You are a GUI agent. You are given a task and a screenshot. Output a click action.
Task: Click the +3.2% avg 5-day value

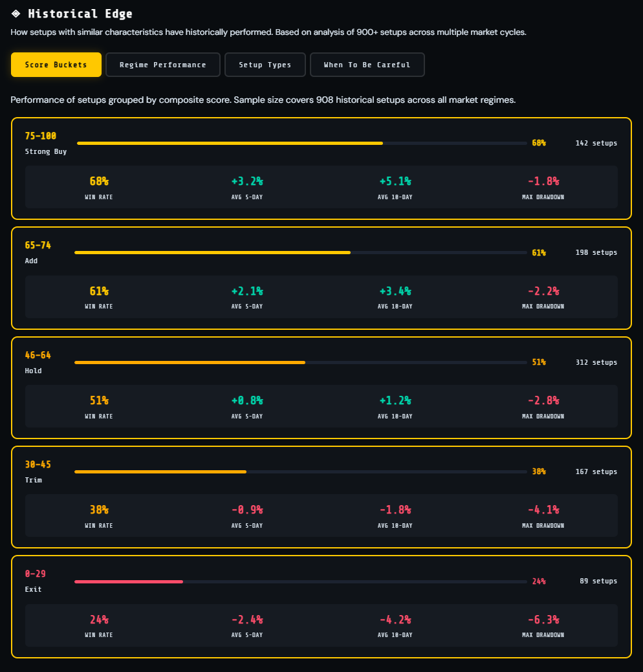click(x=247, y=181)
